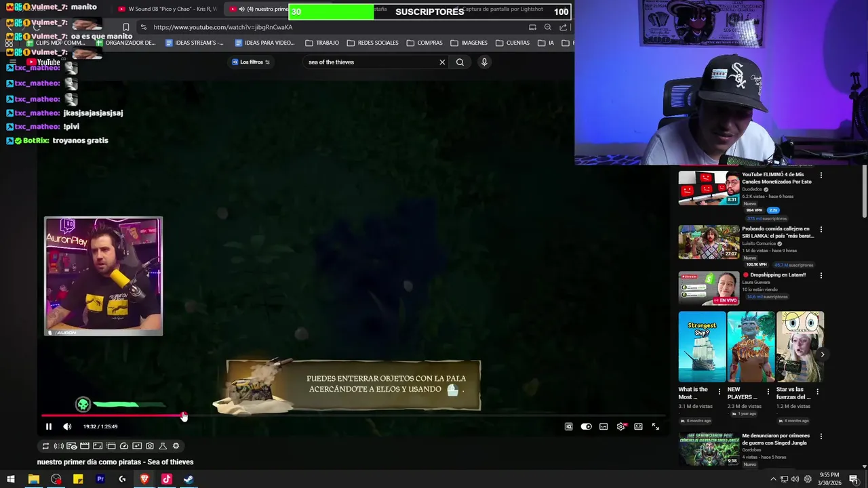Open the playback speed gauge icon
Viewport: 868px width, 488px height.
pyautogui.click(x=124, y=446)
